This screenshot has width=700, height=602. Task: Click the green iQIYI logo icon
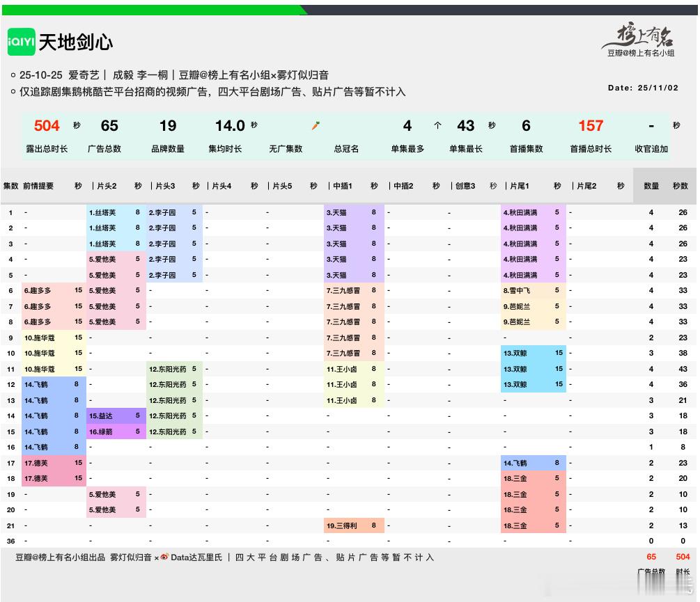pos(21,42)
